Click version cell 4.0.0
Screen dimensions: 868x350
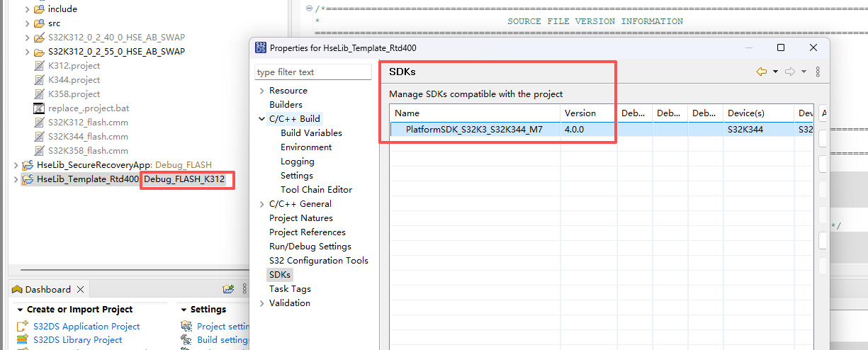[x=575, y=130]
